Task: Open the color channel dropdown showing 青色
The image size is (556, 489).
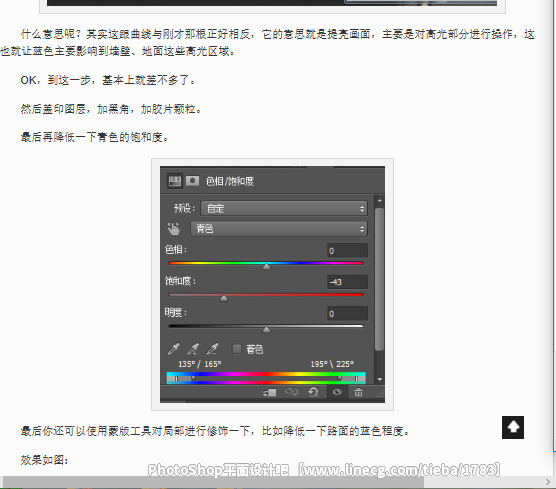Action: click(x=279, y=229)
